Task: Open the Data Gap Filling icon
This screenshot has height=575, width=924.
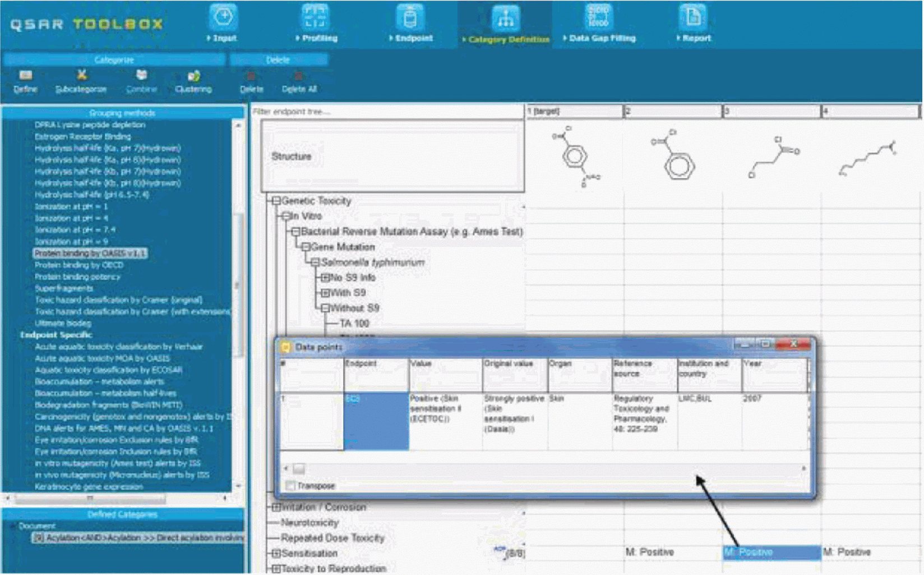Action: coord(598,19)
